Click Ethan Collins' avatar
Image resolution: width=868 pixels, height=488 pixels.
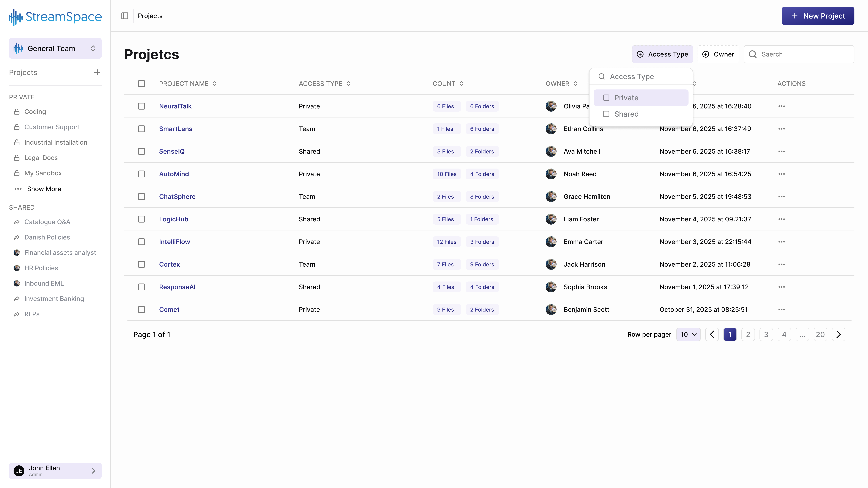click(x=551, y=129)
